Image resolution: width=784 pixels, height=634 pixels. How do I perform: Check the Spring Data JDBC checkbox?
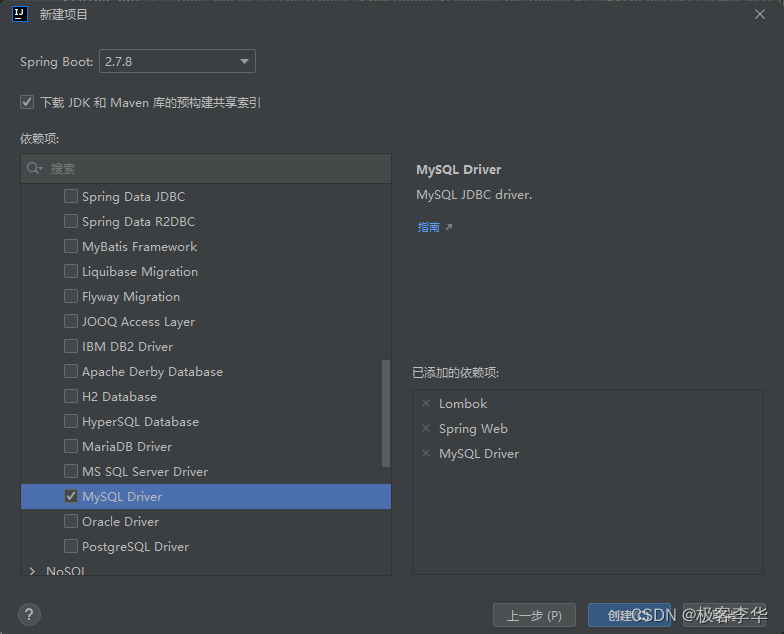click(71, 196)
